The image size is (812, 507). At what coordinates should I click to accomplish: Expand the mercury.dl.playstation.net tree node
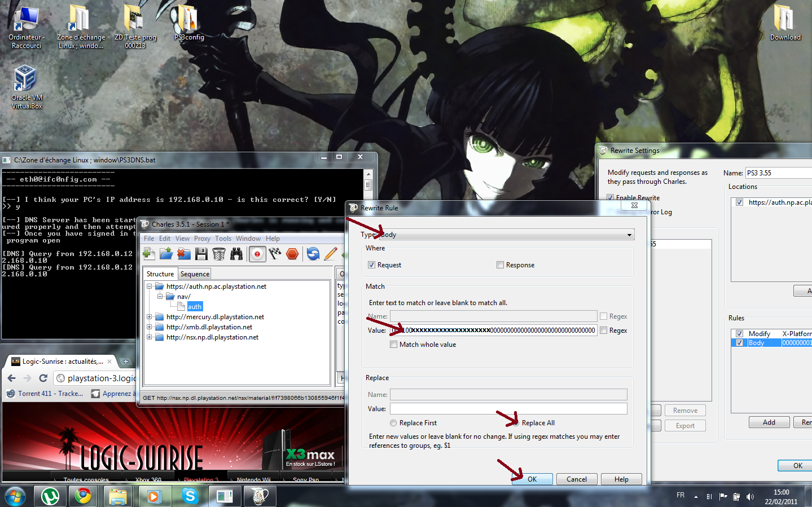150,317
